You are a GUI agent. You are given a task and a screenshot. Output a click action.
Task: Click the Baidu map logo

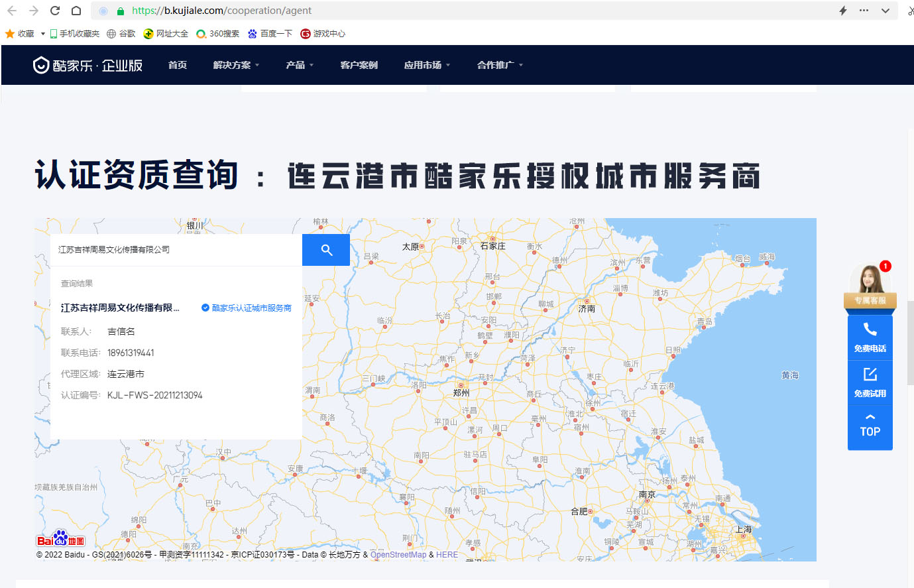click(x=60, y=538)
